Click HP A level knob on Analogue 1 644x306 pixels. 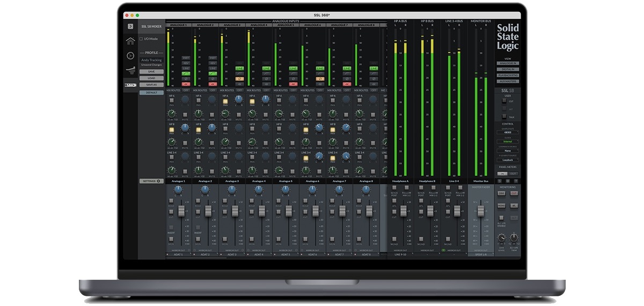pyautogui.click(x=172, y=114)
